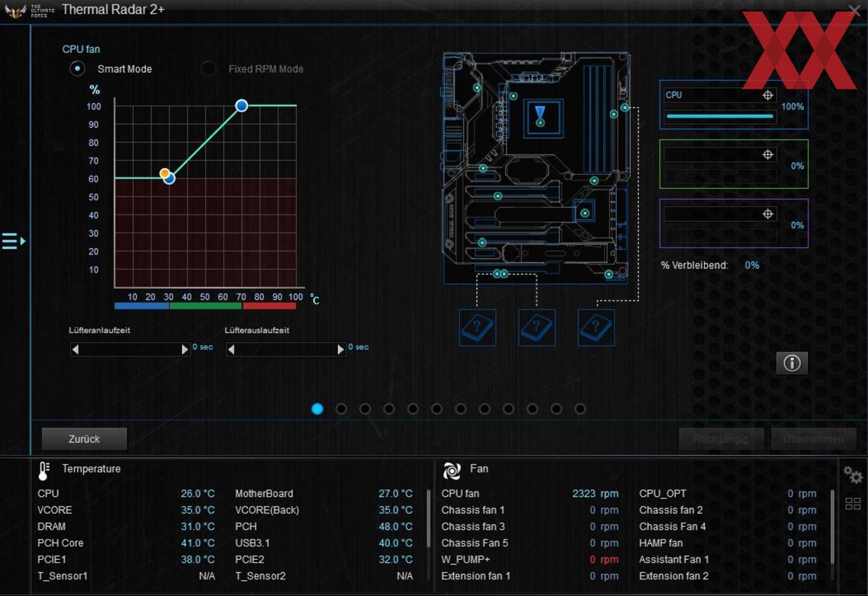The width and height of the screenshot is (868, 596).
Task: Go to the fifth page dot
Action: pos(413,408)
